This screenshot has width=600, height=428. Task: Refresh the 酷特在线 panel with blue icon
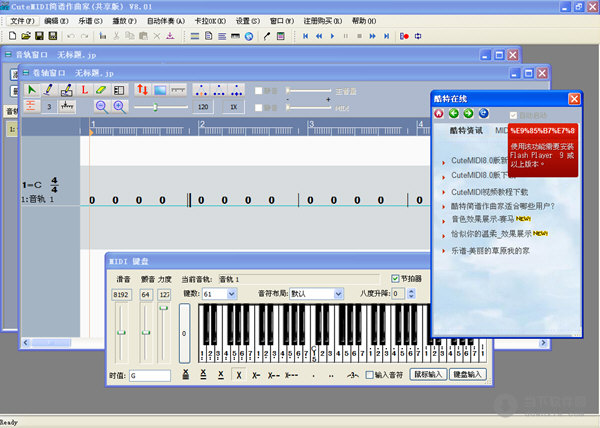click(x=484, y=113)
